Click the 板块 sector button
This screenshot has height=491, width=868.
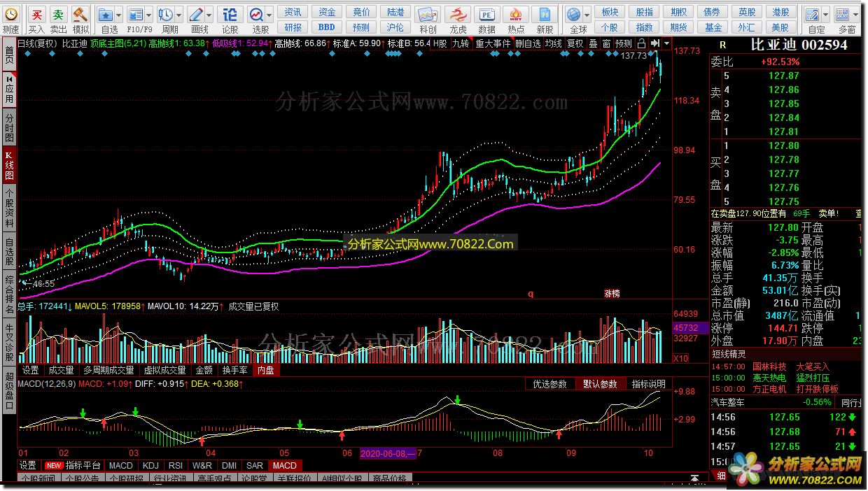(x=610, y=12)
